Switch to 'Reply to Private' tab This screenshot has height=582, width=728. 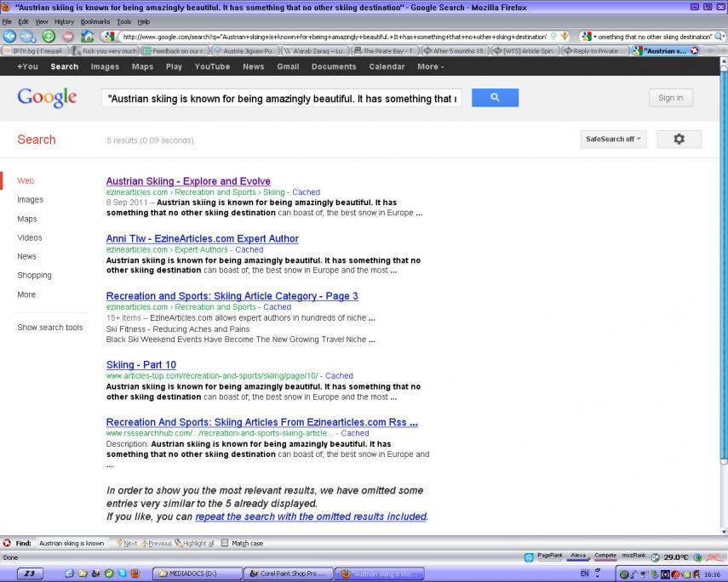pyautogui.click(x=596, y=50)
